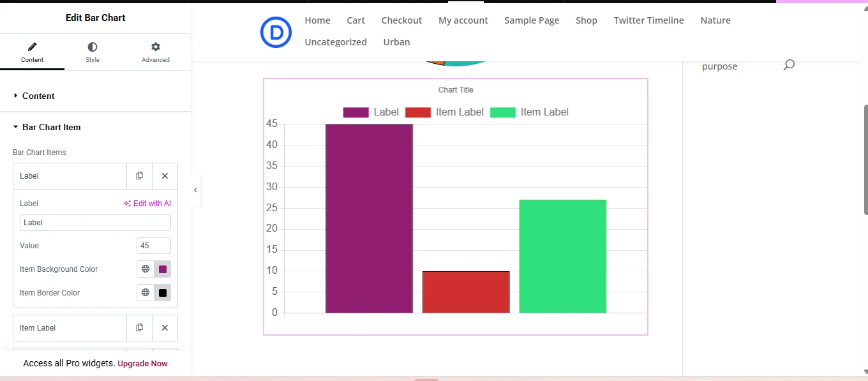Expand the Item Label row in items list
The width and height of the screenshot is (868, 381).
pyautogui.click(x=70, y=328)
